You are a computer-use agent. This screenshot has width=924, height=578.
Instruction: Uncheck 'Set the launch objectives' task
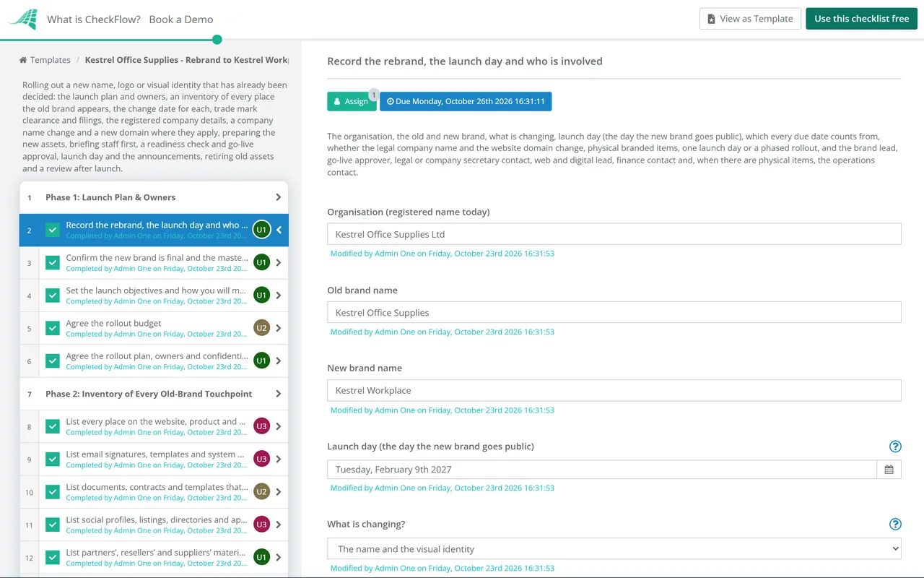click(x=53, y=296)
